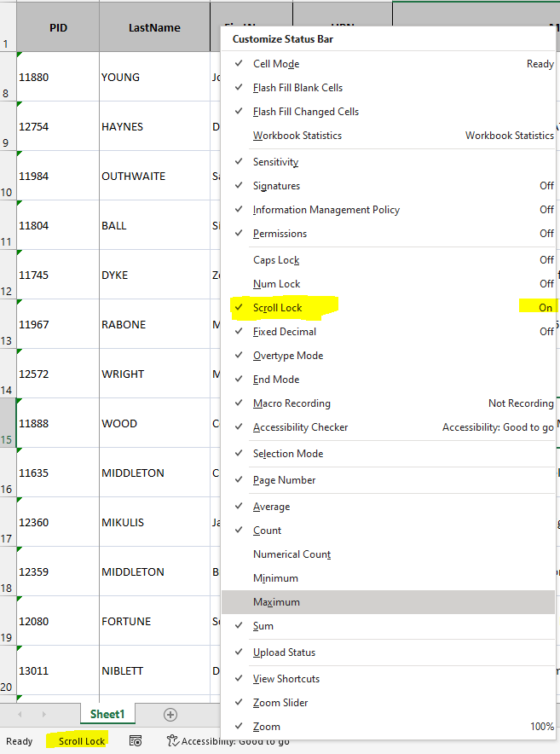Toggle End Mode option
Image resolution: width=560 pixels, height=754 pixels.
point(389,380)
